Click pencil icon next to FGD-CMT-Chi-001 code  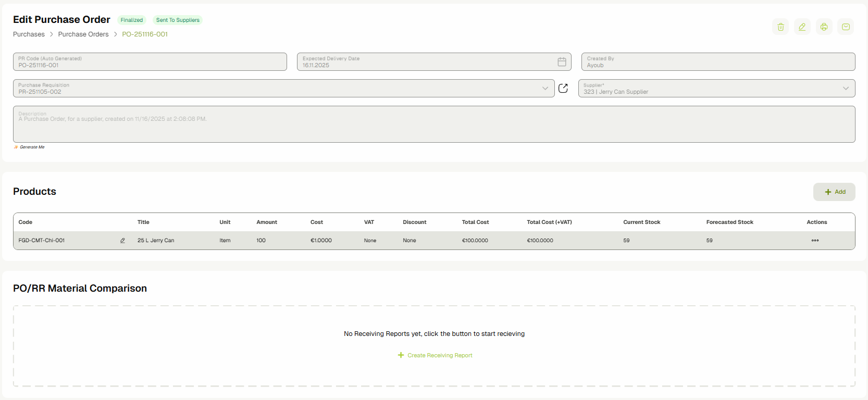click(x=122, y=241)
